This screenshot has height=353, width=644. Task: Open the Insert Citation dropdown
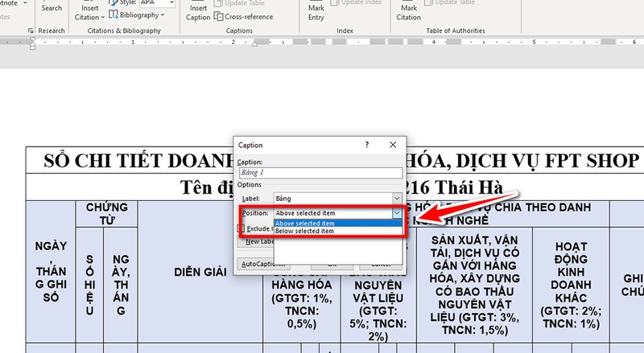point(89,12)
